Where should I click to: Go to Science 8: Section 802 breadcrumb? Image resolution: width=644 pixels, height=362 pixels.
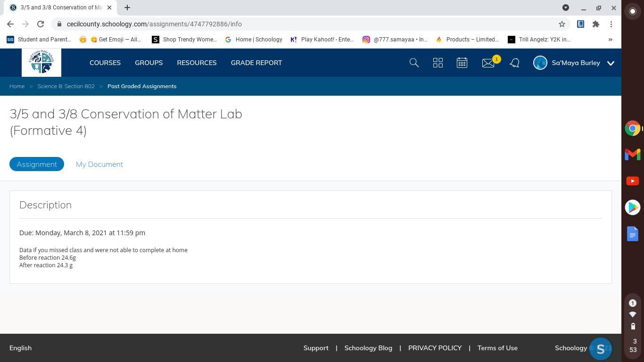[x=66, y=86]
